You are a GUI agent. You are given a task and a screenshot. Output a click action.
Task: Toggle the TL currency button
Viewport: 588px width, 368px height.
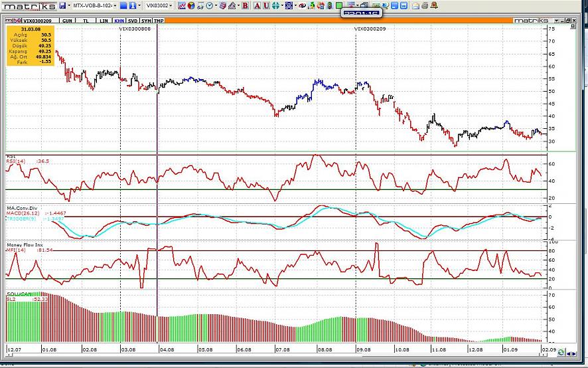(86, 21)
